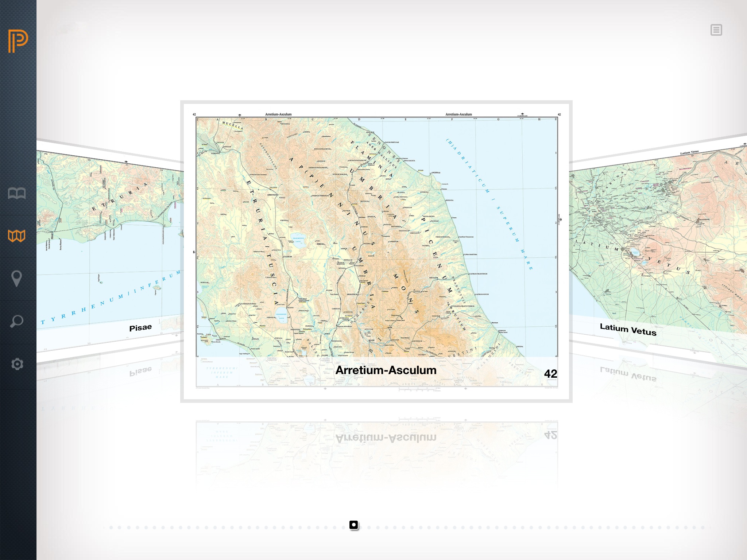Open the book reading section icon
The image size is (747, 560).
click(x=17, y=193)
